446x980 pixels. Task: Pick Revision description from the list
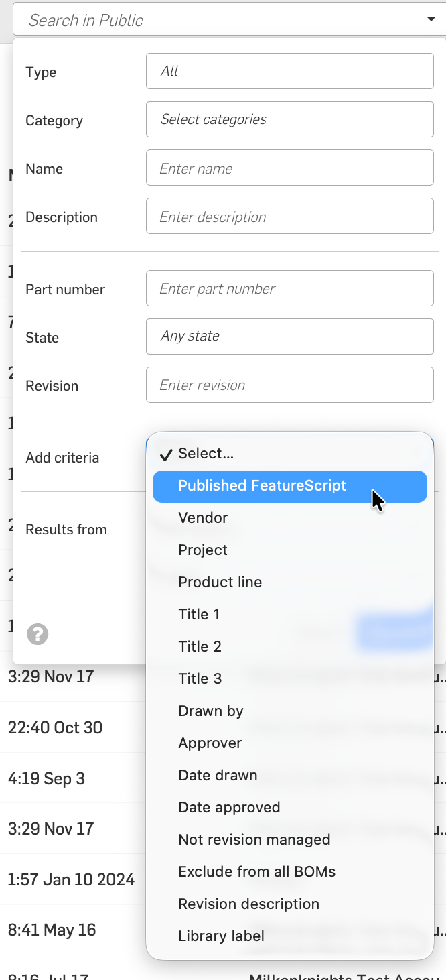(x=248, y=904)
